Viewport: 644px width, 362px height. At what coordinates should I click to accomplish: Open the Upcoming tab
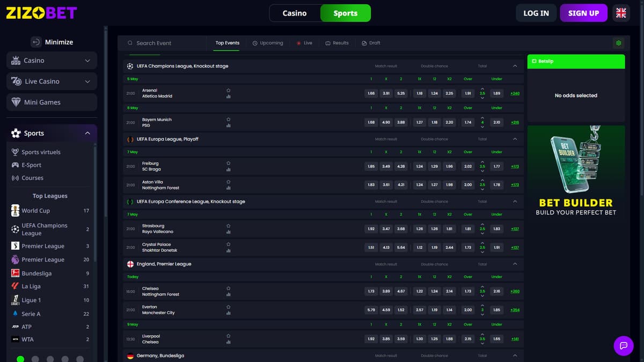(x=268, y=43)
